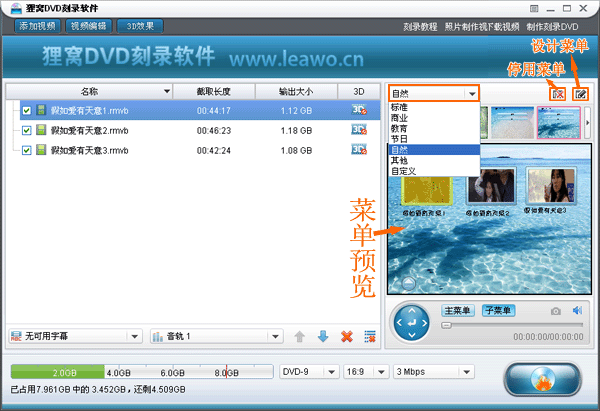Screen dimensions: 600x411
Task: Click the title bar settings menu icon
Action: coord(534,8)
